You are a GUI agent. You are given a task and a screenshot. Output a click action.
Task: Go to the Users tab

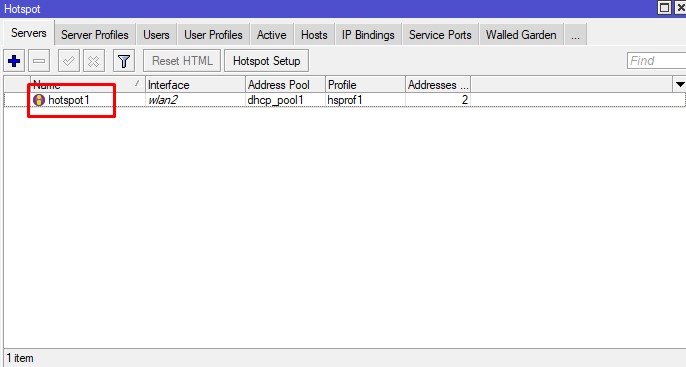(156, 35)
